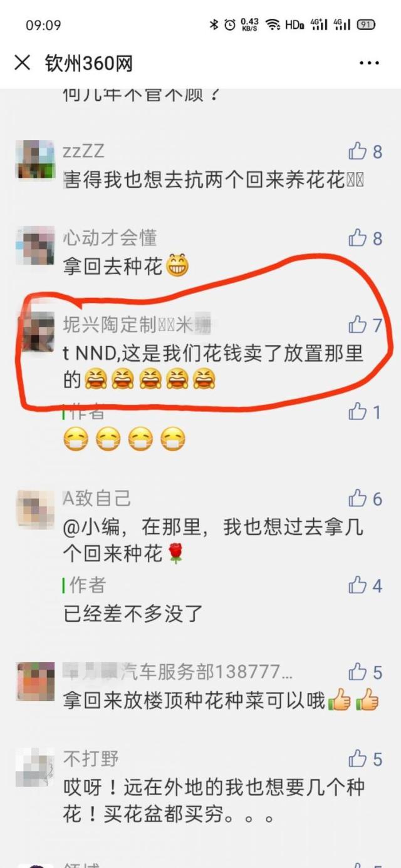View 不打野's profile picture

pos(35,769)
